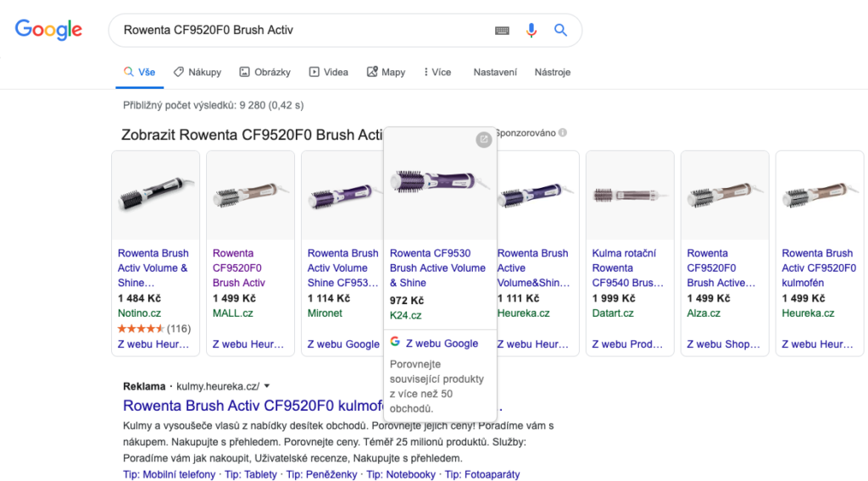The height and width of the screenshot is (481, 868).
Task: Click price 1 114 Kč
Action: tap(329, 298)
